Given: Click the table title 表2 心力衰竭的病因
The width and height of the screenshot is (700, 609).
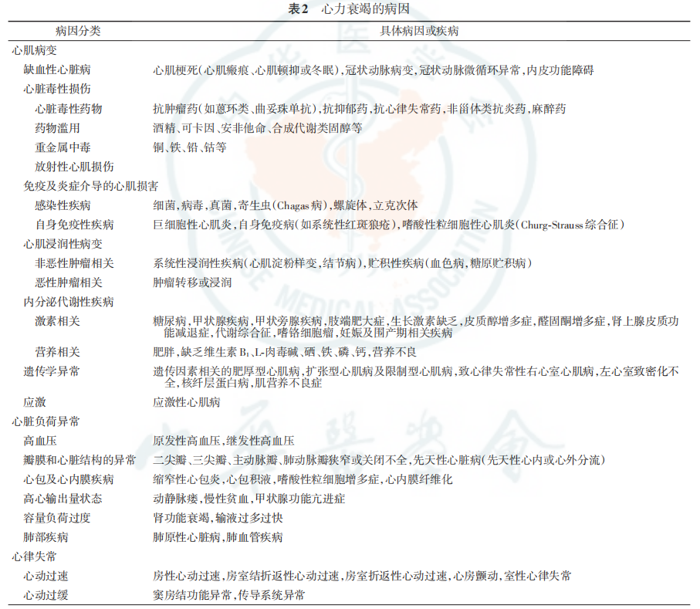Looking at the screenshot, I should pyautogui.click(x=350, y=8).
